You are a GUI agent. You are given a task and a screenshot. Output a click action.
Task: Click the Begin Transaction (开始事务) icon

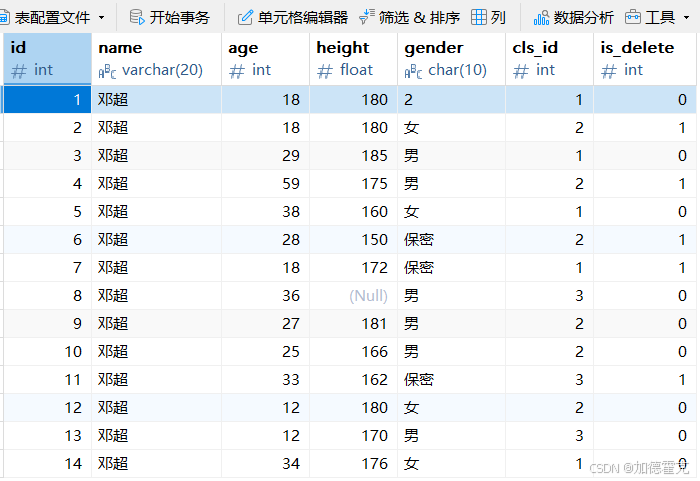pos(137,17)
